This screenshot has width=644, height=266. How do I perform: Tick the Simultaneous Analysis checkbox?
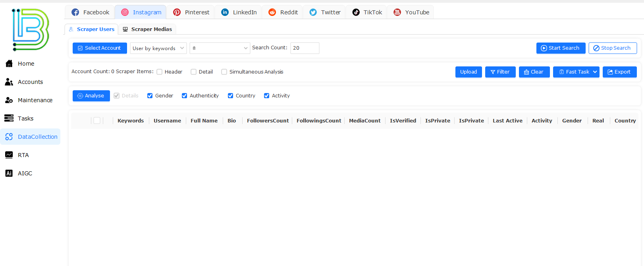click(224, 72)
